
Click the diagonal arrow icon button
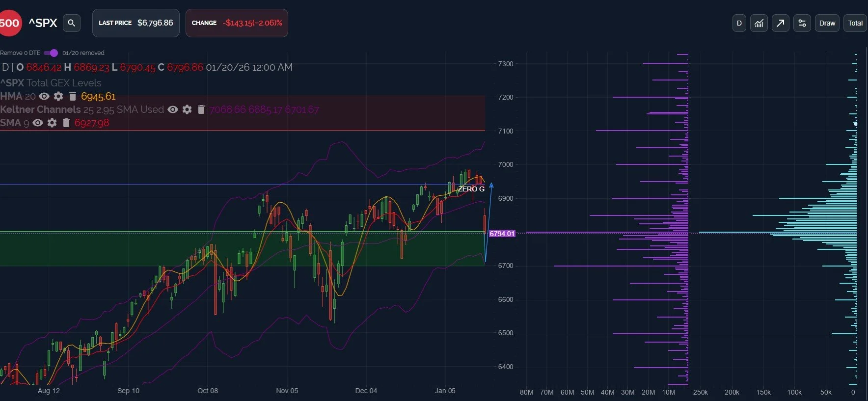point(781,23)
